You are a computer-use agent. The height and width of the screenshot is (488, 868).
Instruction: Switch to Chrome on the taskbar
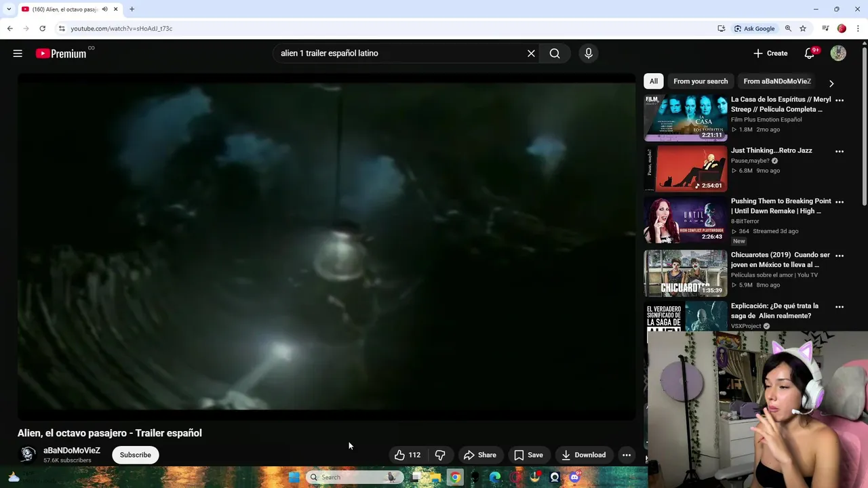point(455,477)
